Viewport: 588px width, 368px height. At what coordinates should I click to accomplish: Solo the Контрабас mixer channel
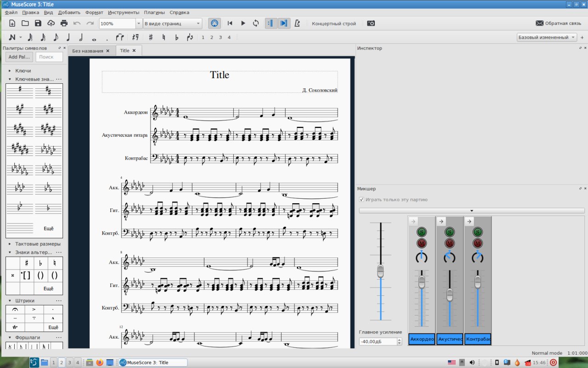(478, 232)
